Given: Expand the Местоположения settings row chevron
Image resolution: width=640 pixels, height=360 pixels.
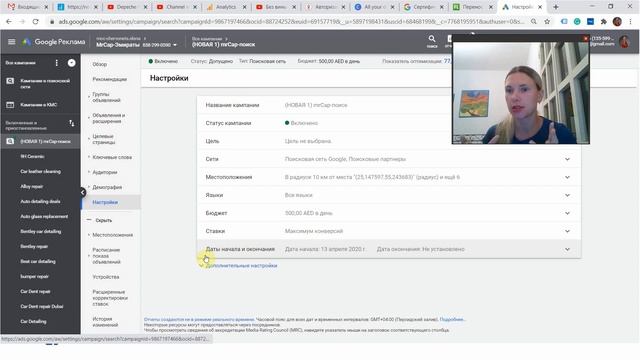Looking at the screenshot, I should point(567,177).
